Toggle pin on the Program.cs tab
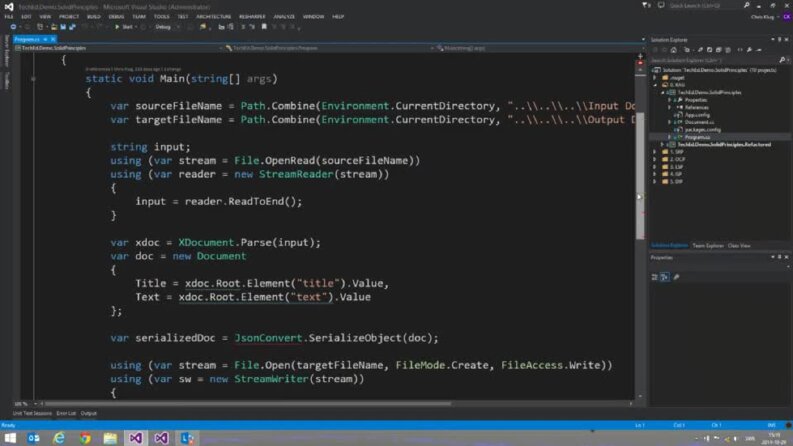This screenshot has height=446, width=793. [x=45, y=39]
